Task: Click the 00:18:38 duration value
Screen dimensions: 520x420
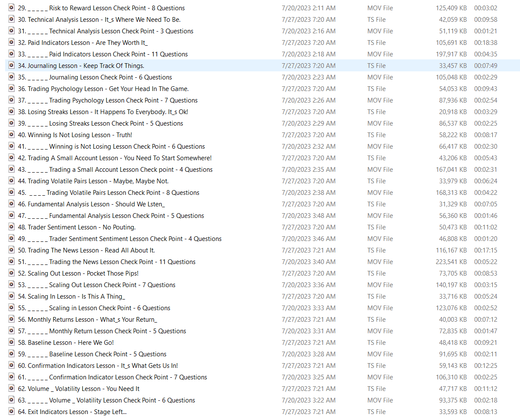Action: point(486,43)
